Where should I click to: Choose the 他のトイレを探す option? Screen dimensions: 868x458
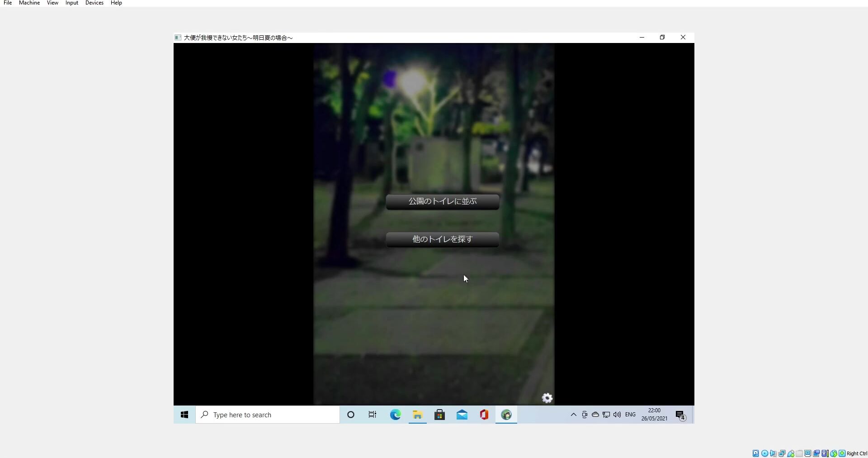point(442,239)
